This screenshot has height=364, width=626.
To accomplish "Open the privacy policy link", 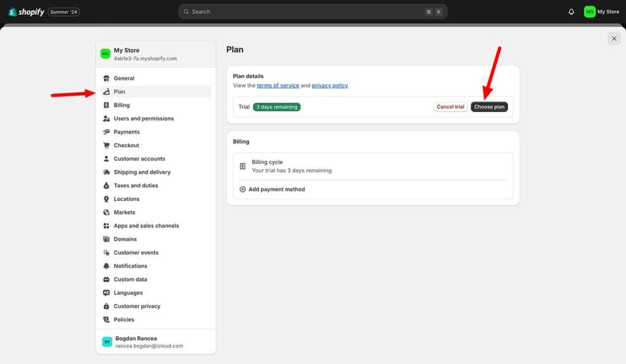I will click(330, 86).
